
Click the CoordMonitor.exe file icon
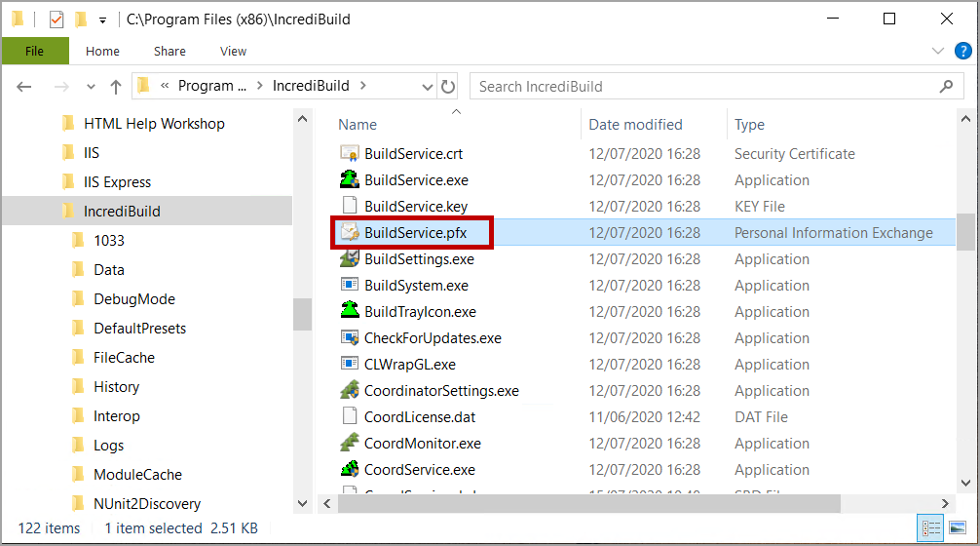tap(350, 444)
